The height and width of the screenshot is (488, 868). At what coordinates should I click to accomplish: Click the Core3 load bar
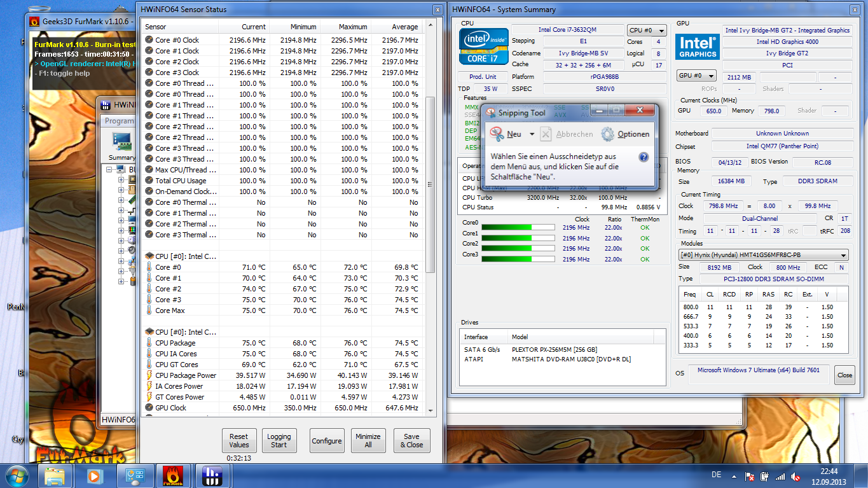(x=518, y=259)
